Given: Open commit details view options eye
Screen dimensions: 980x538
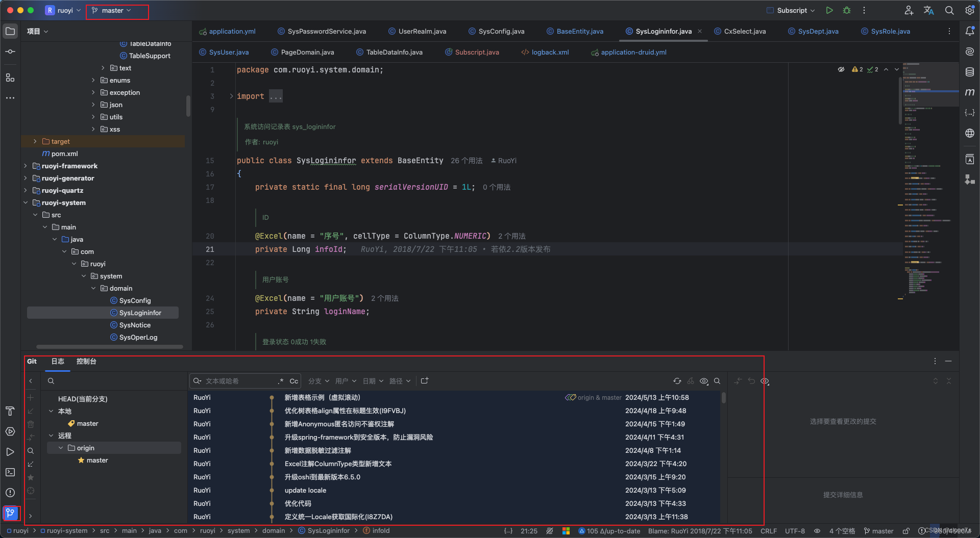Looking at the screenshot, I should point(765,381).
